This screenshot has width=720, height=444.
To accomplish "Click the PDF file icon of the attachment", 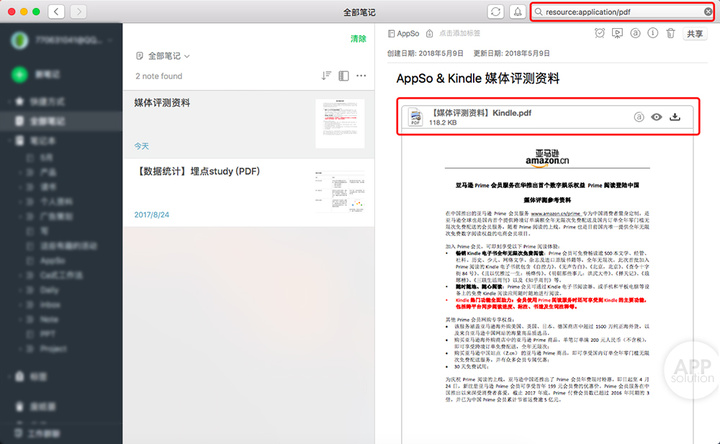I will pos(416,117).
